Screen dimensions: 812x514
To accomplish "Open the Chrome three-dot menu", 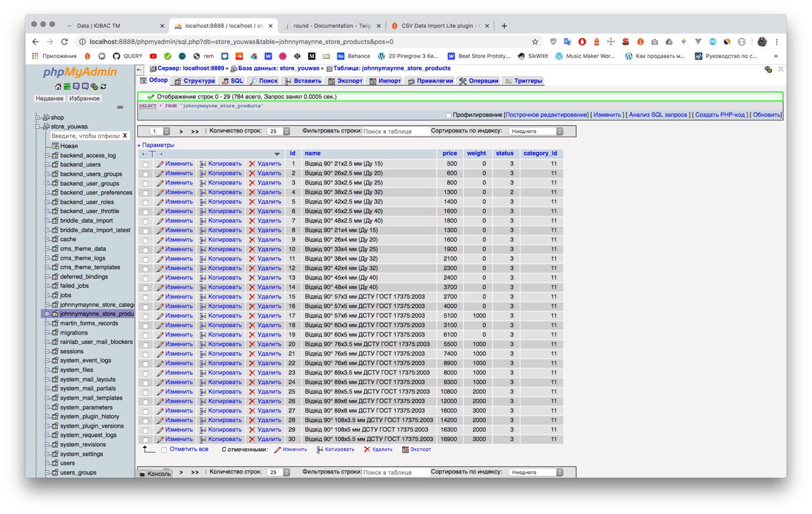I will [x=778, y=42].
